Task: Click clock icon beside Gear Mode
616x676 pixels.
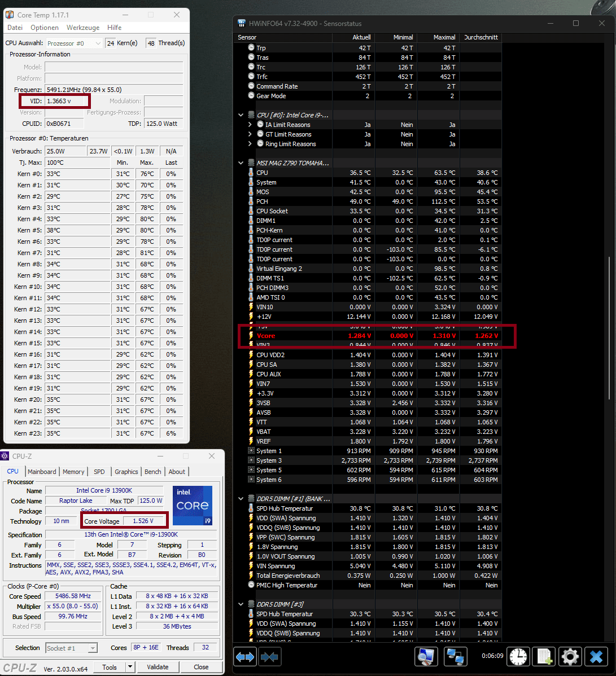Action: [x=251, y=95]
